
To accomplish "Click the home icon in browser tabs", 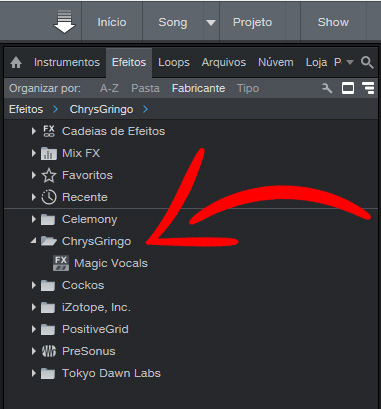I will 16,63.
